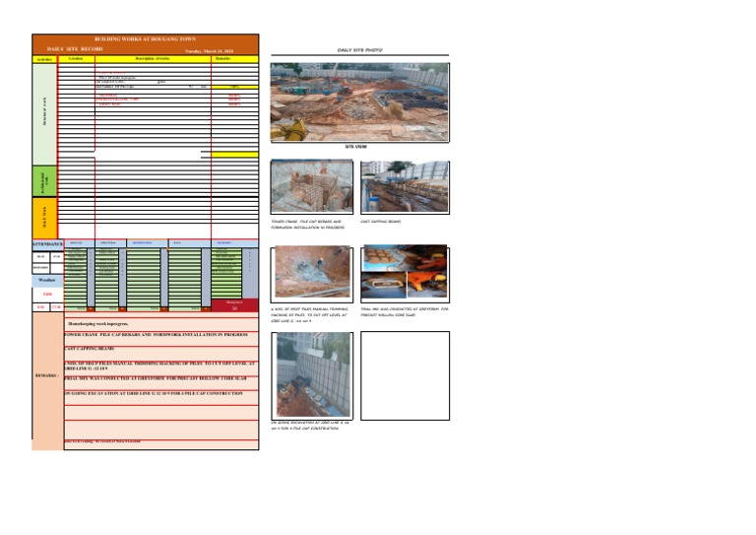756x535 pixels.
Task: Select the 'Tuesday, March 24' date text
Action: tap(210, 51)
